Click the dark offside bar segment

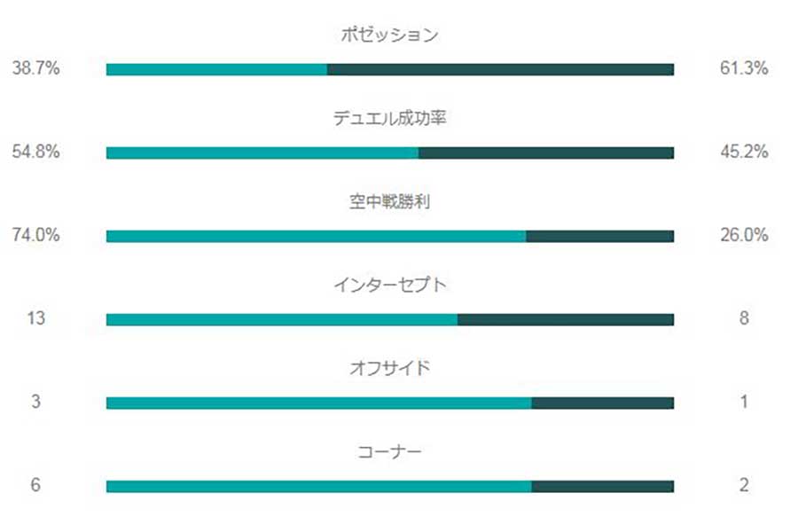[602, 403]
